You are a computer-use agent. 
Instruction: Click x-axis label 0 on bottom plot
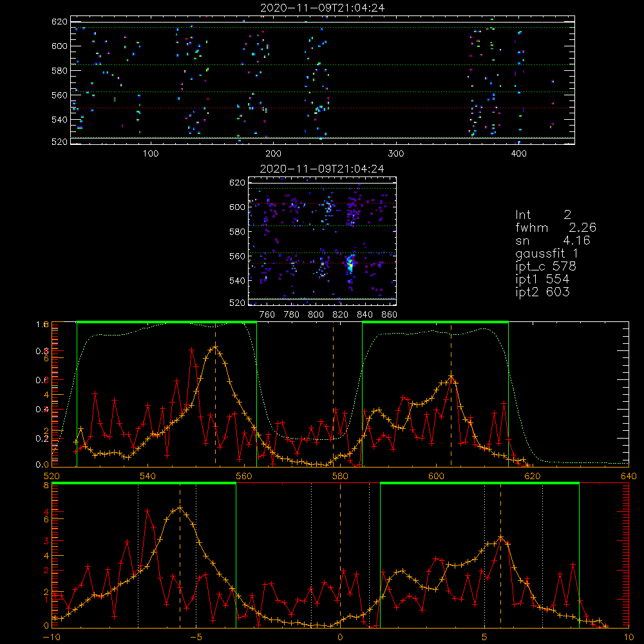point(340,638)
